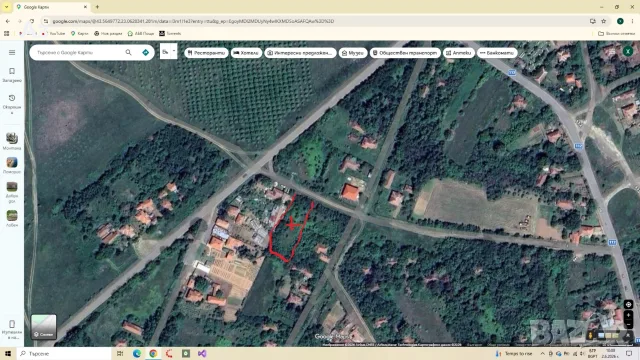Image resolution: width=640 pixels, height=360 pixels.
Task: Click the search magnifier icon in Maps
Action: 129,52
